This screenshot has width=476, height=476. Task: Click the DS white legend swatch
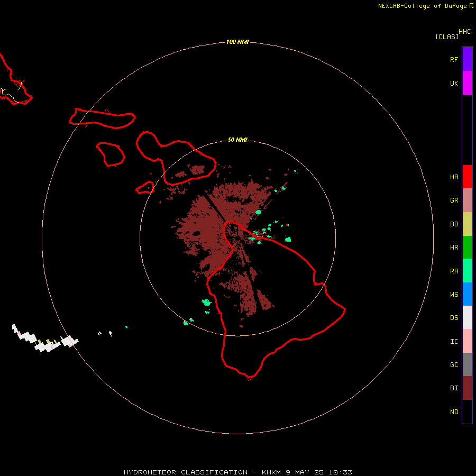click(x=467, y=317)
